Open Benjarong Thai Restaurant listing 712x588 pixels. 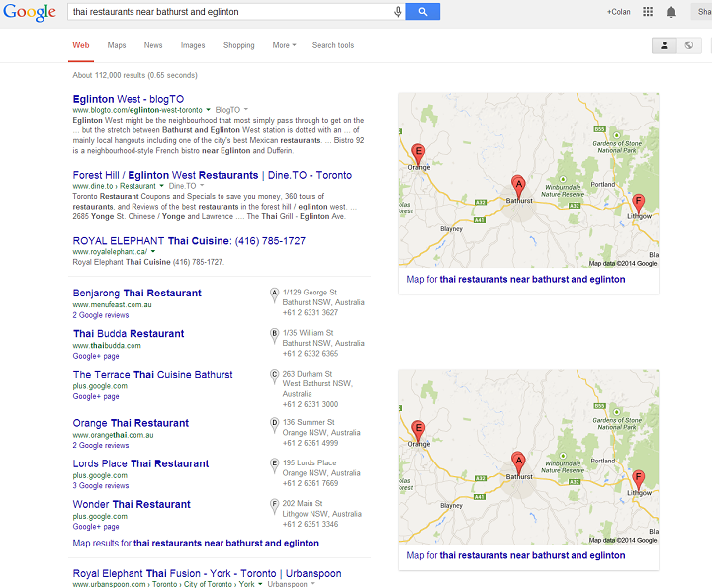(136, 294)
